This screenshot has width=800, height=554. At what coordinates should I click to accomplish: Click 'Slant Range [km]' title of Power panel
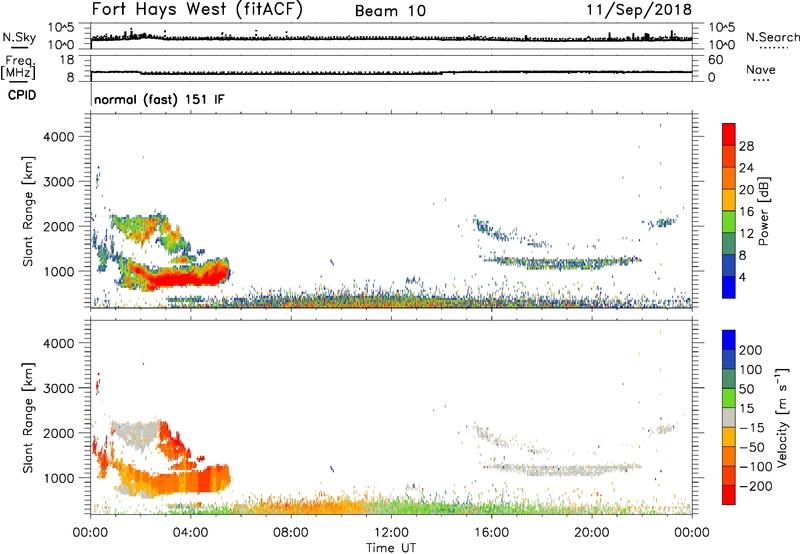click(28, 211)
